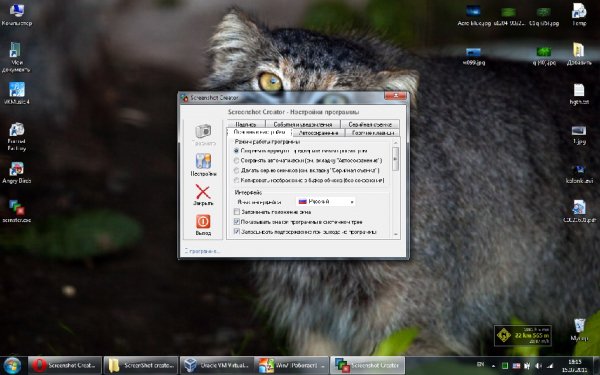Click the settings scrollbar down arrow
The width and height of the screenshot is (600, 375).
(395, 235)
